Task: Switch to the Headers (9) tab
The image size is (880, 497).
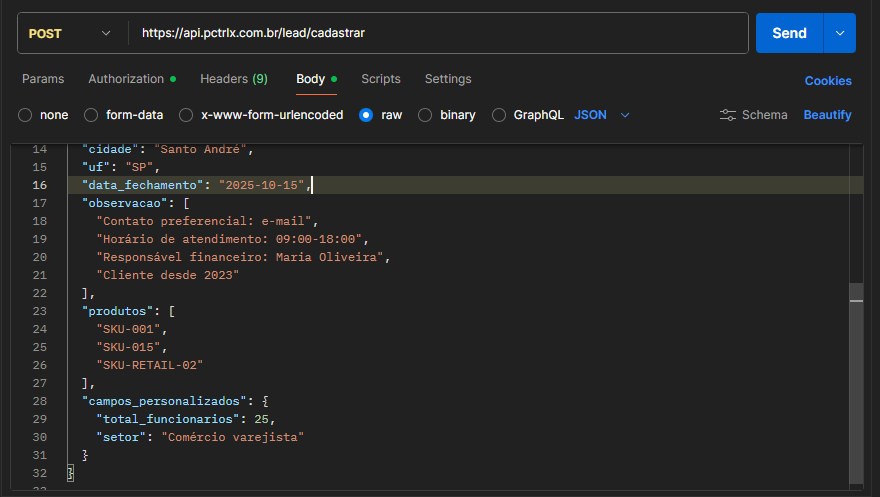Action: [x=233, y=79]
